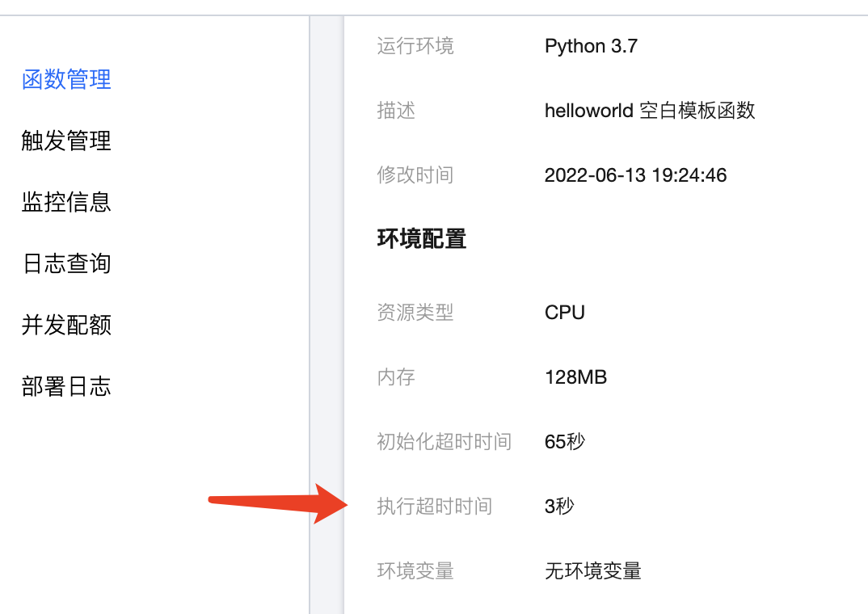Viewport: 868px width, 614px height.
Task: Click the 128MB memory value
Action: click(575, 377)
